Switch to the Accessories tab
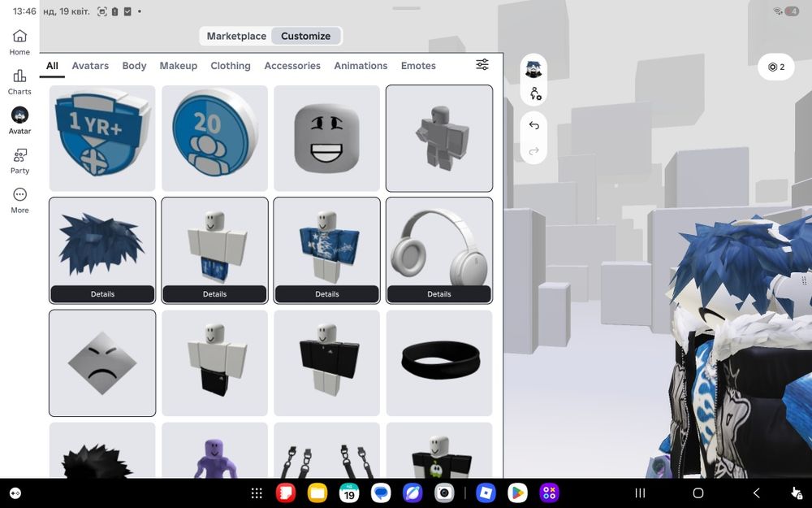The image size is (812, 508). 292,66
